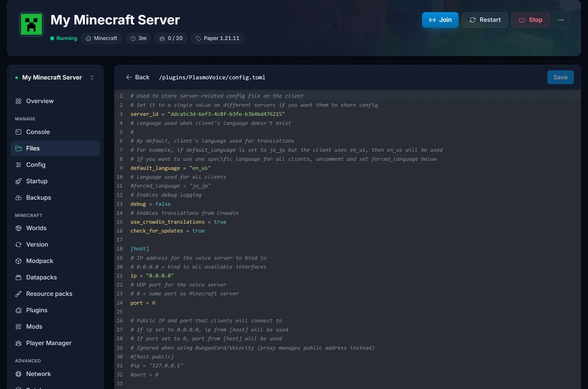
Task: Click the Files folder icon
Action: 18,148
